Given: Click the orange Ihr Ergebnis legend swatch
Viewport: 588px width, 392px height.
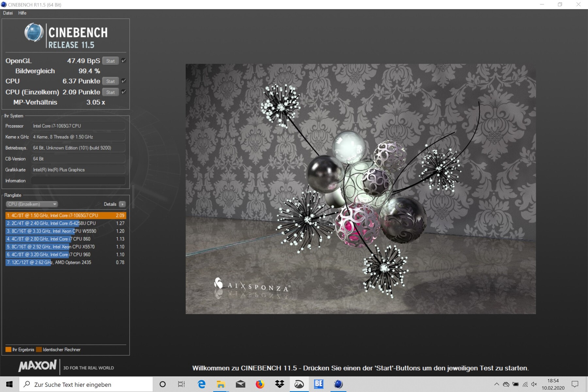Looking at the screenshot, I should 8,350.
